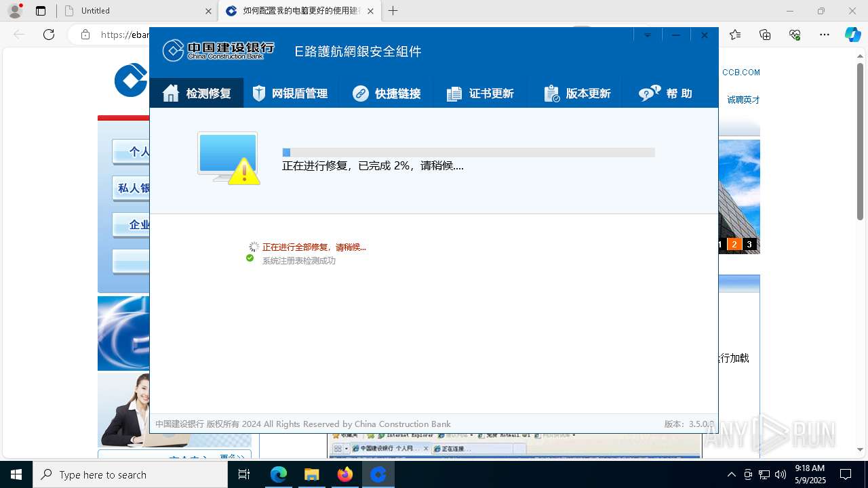Open Firefox from the taskbar
This screenshot has width=868, height=488.
pos(345,474)
